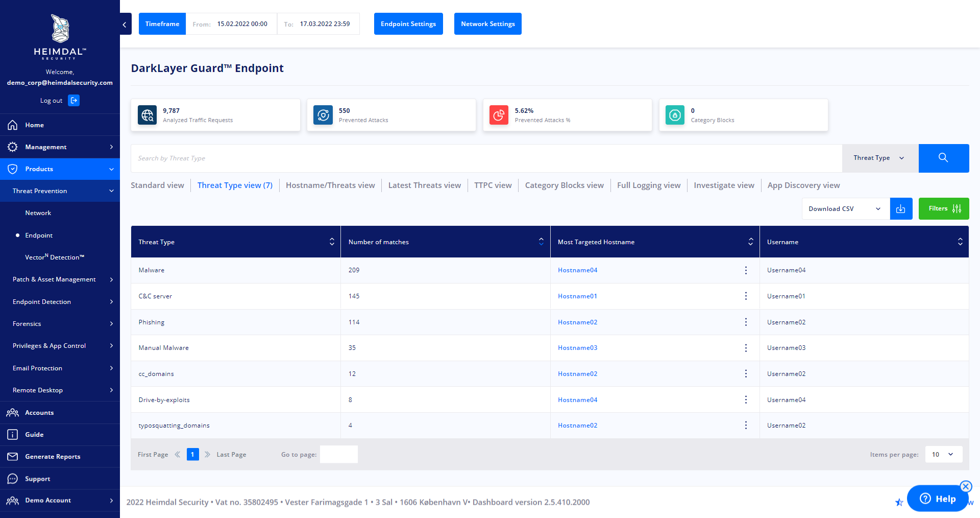The width and height of the screenshot is (980, 518).
Task: Open the Category Blocks view tab
Action: pyautogui.click(x=564, y=185)
